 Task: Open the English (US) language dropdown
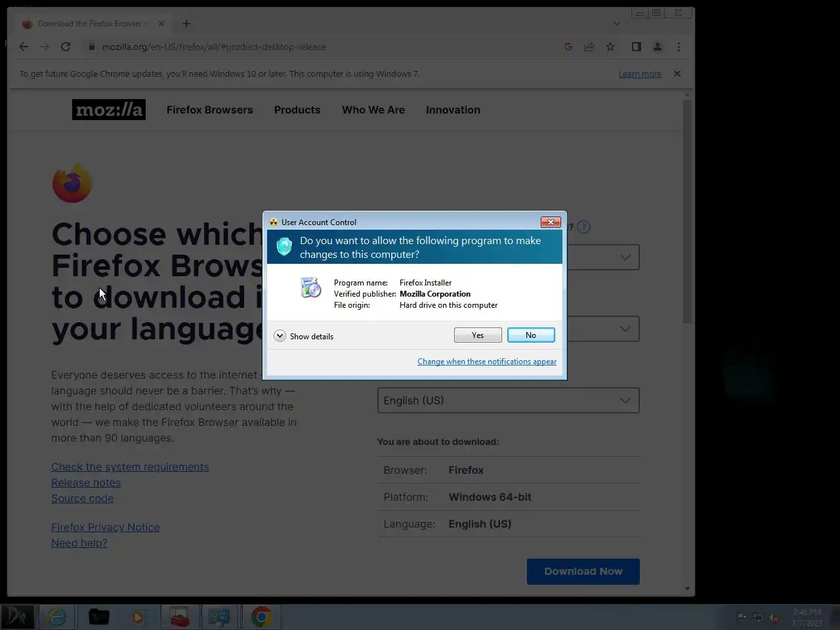point(509,400)
